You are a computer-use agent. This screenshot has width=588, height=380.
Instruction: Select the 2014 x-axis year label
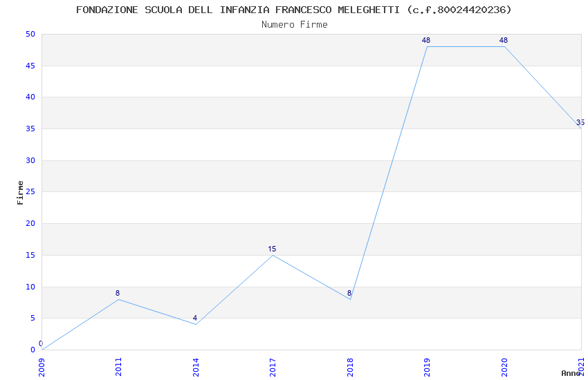point(196,368)
